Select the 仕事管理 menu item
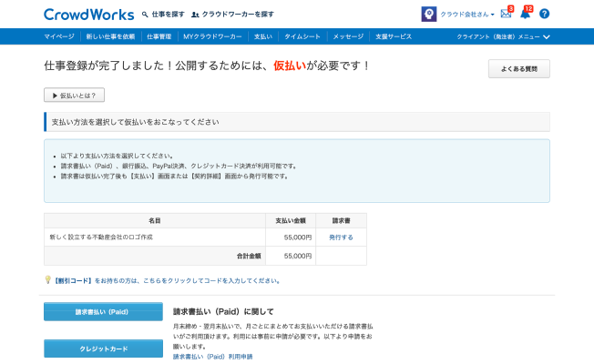Image resolution: width=594 pixels, height=364 pixels. point(159,36)
